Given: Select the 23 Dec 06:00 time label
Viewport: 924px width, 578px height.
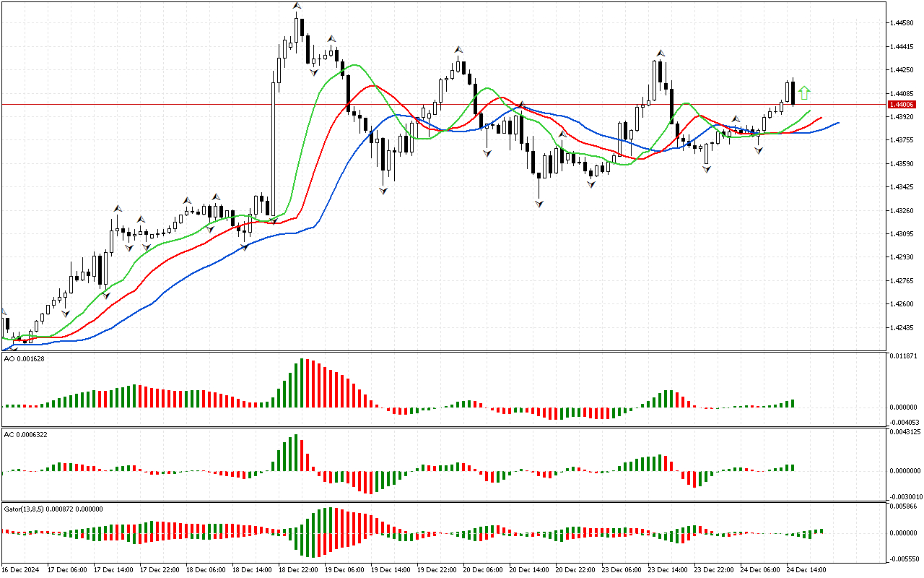Looking at the screenshot, I should [x=622, y=570].
